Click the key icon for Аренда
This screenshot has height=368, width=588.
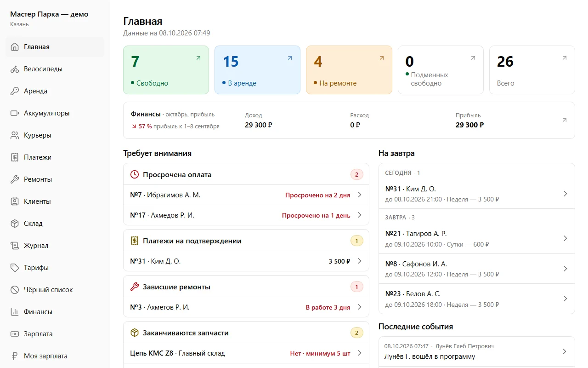(x=15, y=91)
